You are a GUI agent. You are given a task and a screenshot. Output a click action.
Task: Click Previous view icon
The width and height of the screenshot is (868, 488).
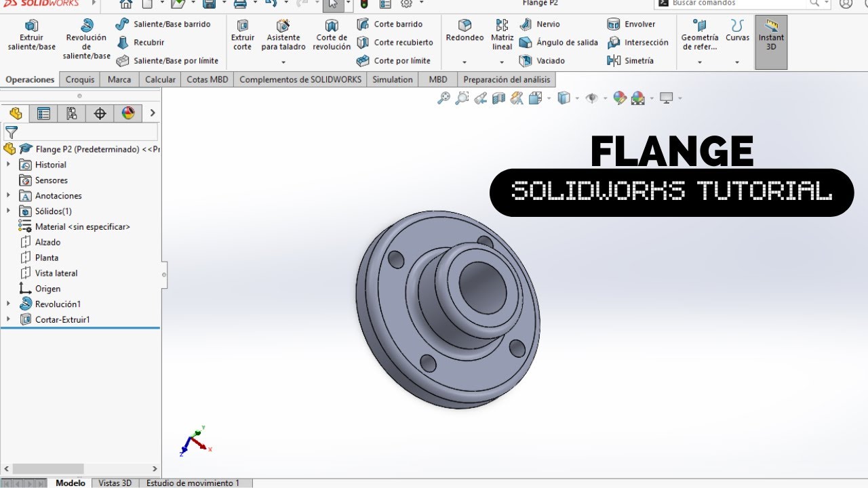click(480, 98)
